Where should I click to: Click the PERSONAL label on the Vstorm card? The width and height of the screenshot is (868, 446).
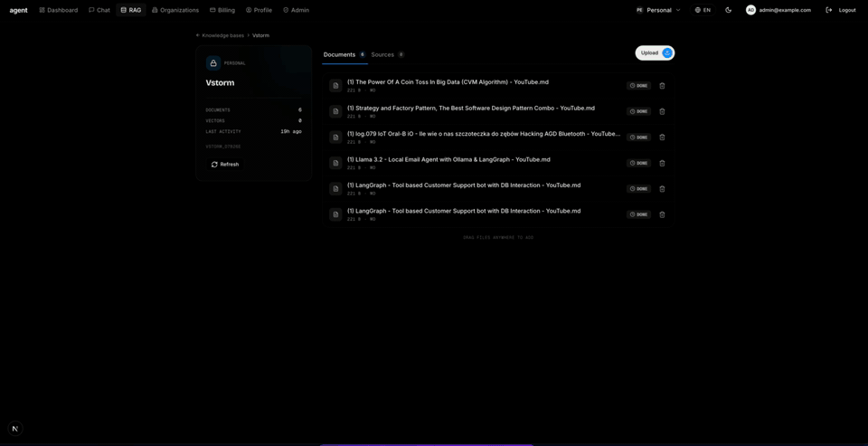coord(235,63)
